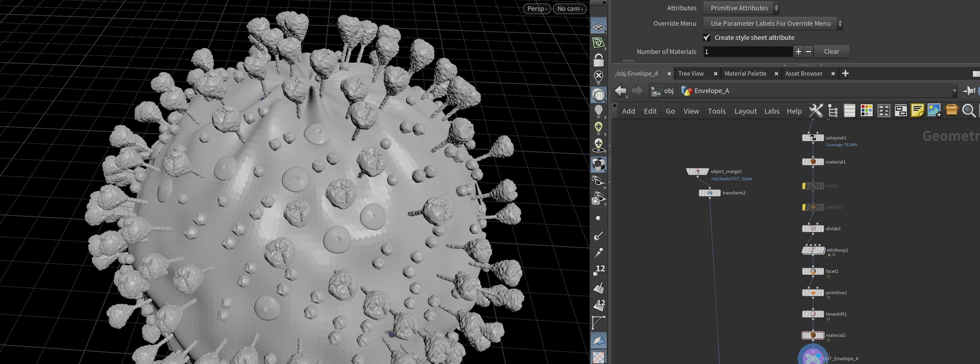The image size is (980, 364).
Task: Add a background image via the image-plus icon
Action: (x=934, y=110)
